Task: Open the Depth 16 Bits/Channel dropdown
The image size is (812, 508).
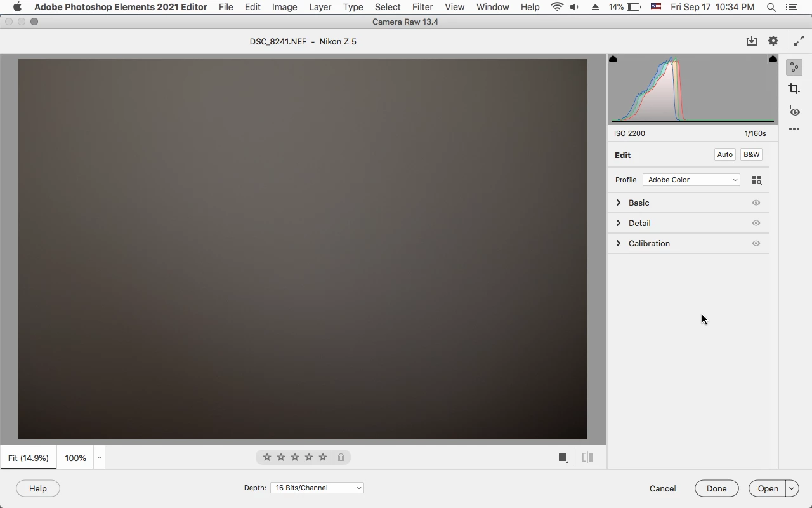Action: coord(317,488)
